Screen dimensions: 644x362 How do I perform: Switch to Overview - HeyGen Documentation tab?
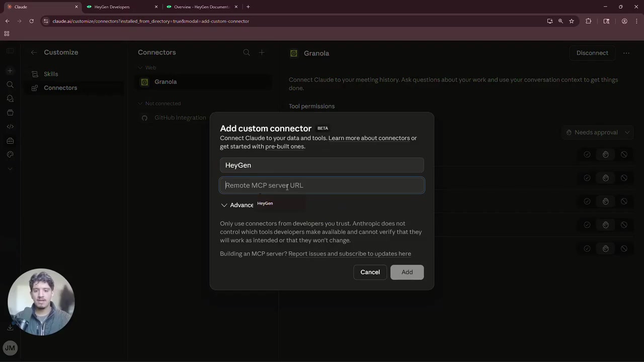point(201,7)
